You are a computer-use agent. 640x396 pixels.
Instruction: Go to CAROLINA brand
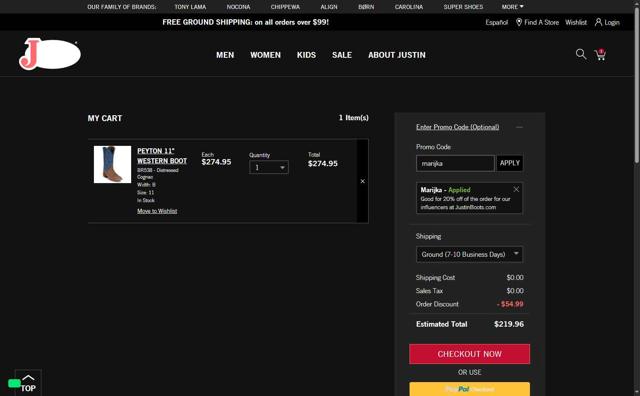click(409, 7)
